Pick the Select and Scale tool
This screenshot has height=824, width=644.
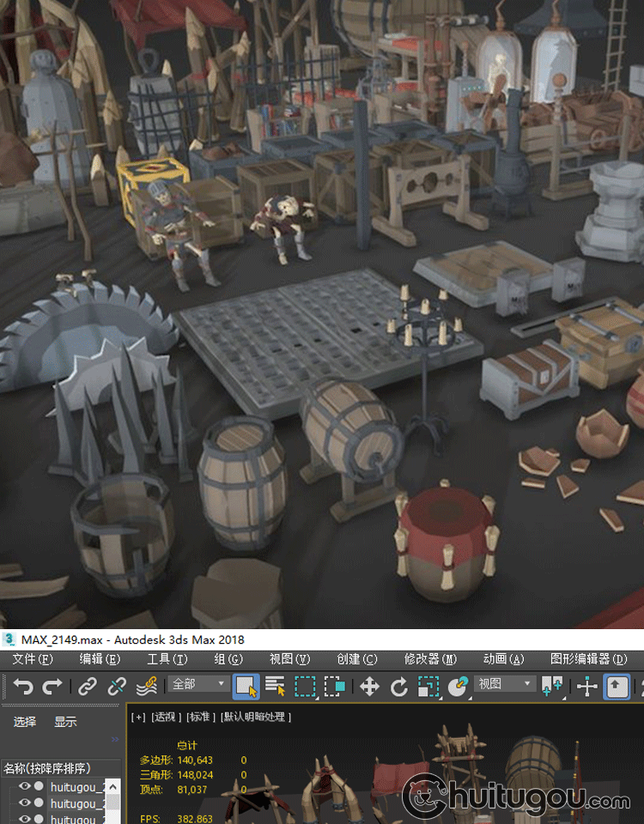[x=428, y=686]
